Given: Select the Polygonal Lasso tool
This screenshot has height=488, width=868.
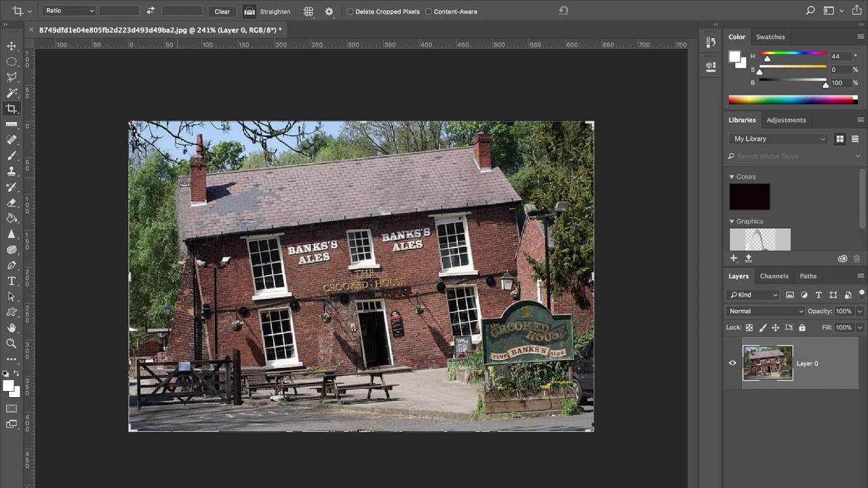Looking at the screenshot, I should point(12,77).
